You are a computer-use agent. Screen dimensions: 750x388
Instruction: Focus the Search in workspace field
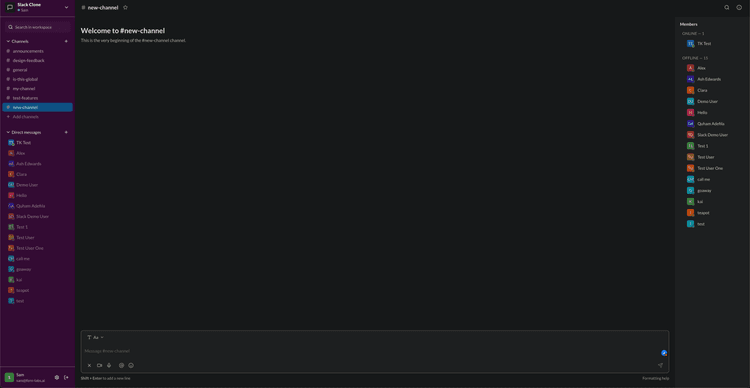click(37, 27)
